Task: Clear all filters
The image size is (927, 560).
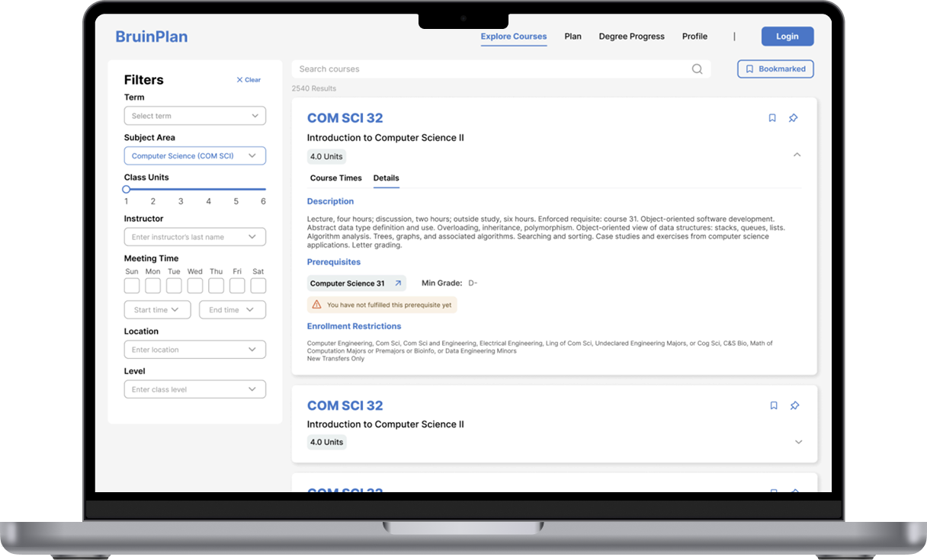Action: click(x=249, y=80)
